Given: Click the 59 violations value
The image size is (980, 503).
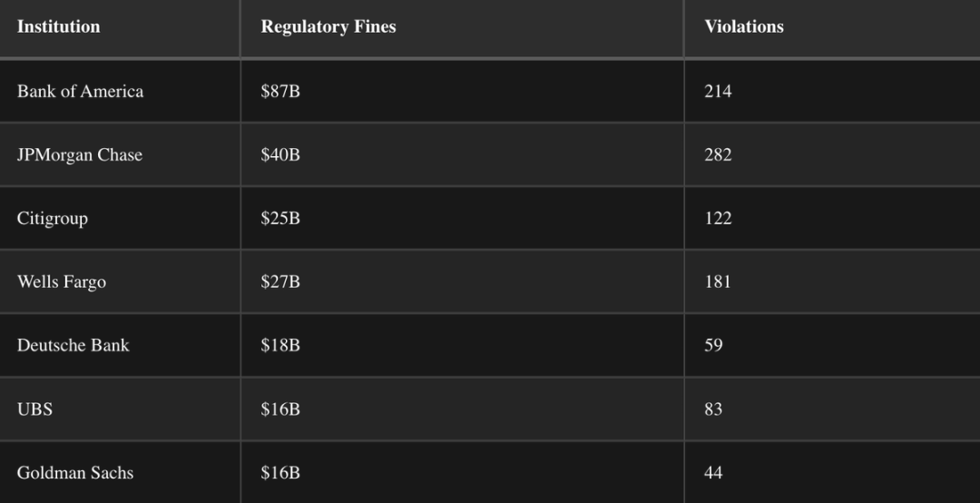Looking at the screenshot, I should pos(713,345).
